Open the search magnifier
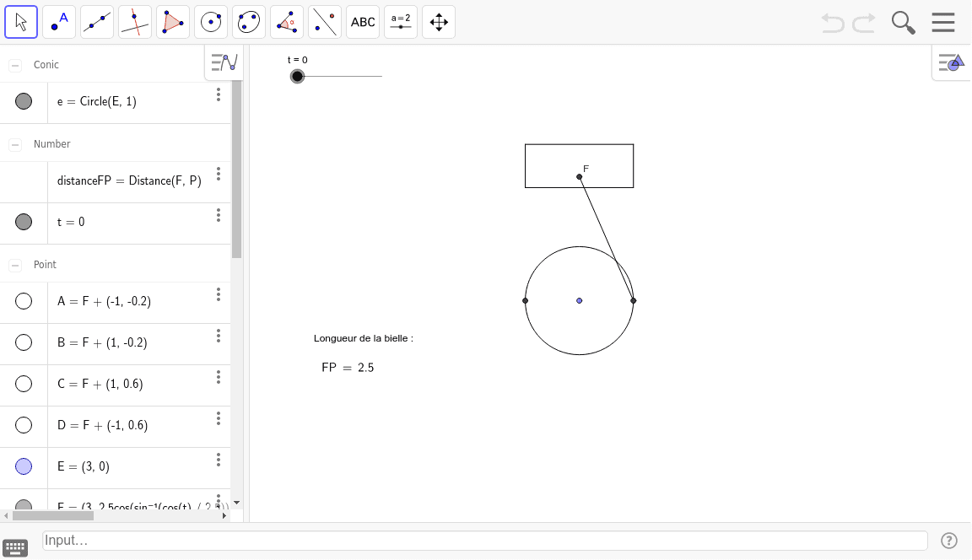 point(903,23)
